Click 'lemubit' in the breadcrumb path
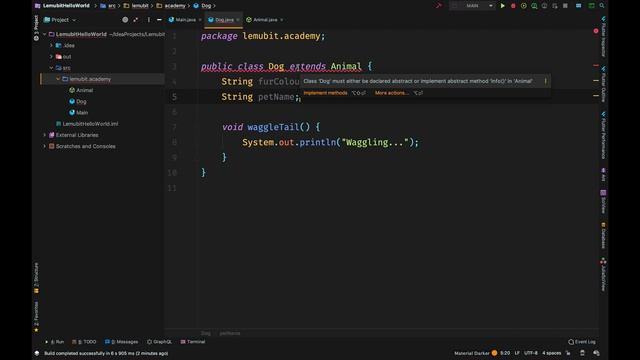This screenshot has height=360, width=640. tap(140, 6)
